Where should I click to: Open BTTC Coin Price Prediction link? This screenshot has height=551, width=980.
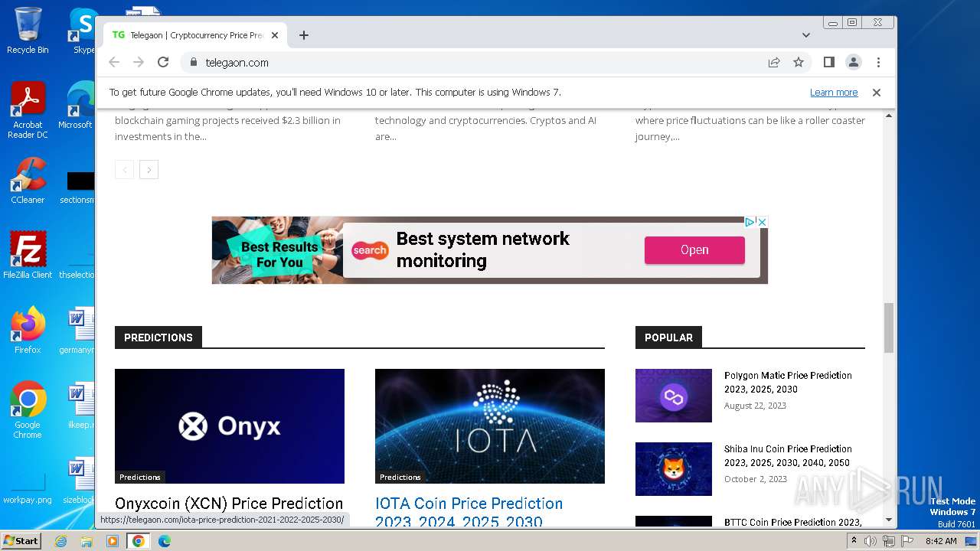coord(792,523)
